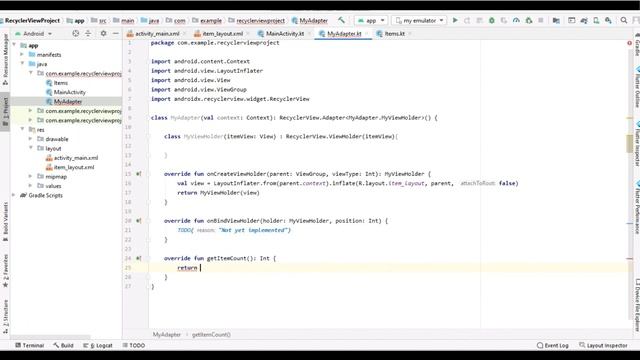Open the Logcat tool window
This screenshot has height=360, width=640.
coord(98,345)
